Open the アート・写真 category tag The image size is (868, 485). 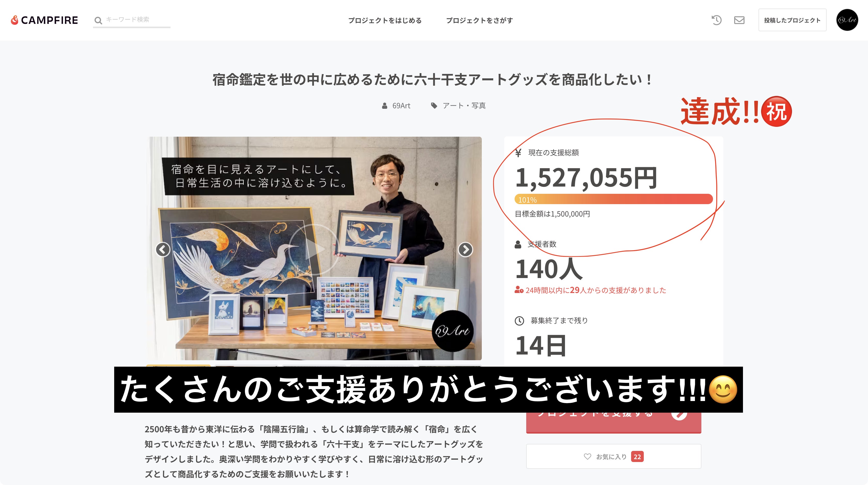click(x=458, y=106)
